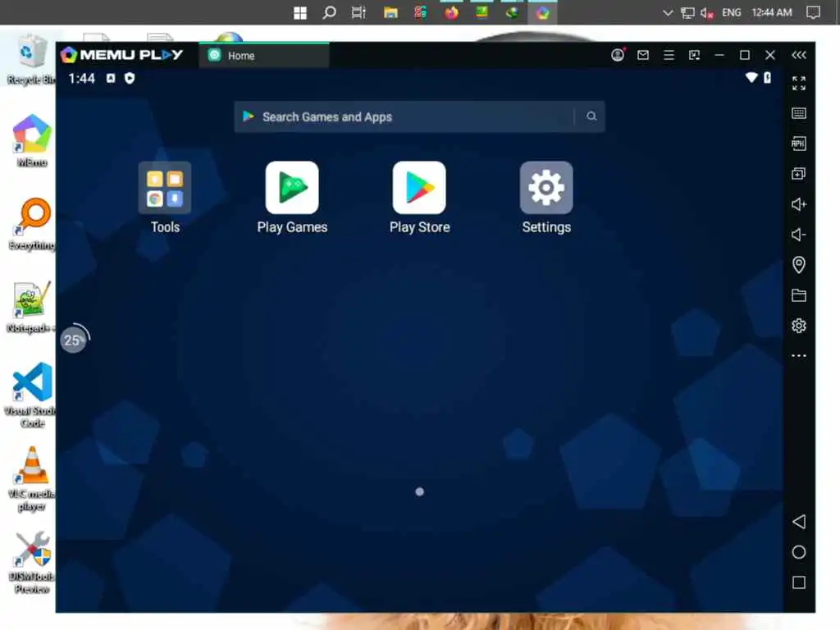Select the Notepad++ desktop shortcut

(x=31, y=307)
